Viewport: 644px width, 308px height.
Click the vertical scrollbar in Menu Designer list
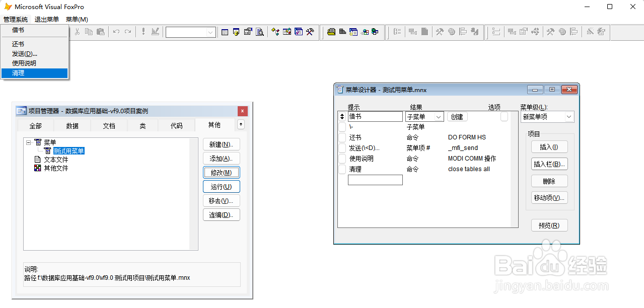(x=514, y=169)
